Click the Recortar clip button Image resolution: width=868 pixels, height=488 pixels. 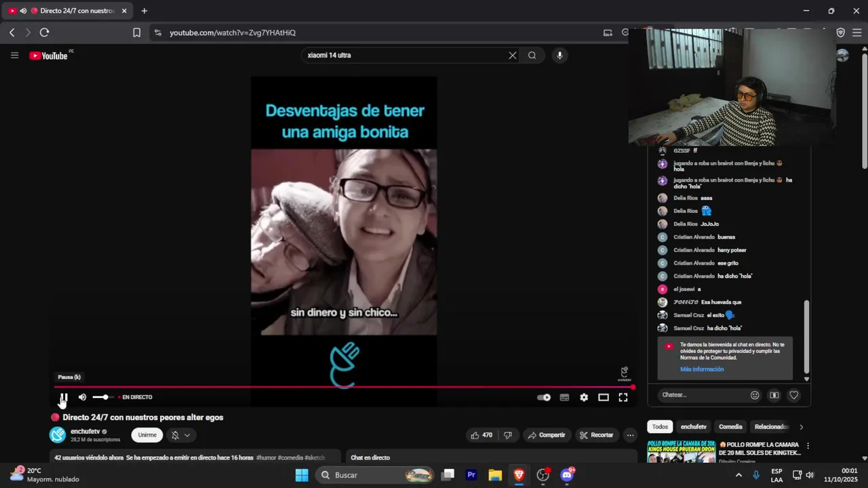(597, 435)
